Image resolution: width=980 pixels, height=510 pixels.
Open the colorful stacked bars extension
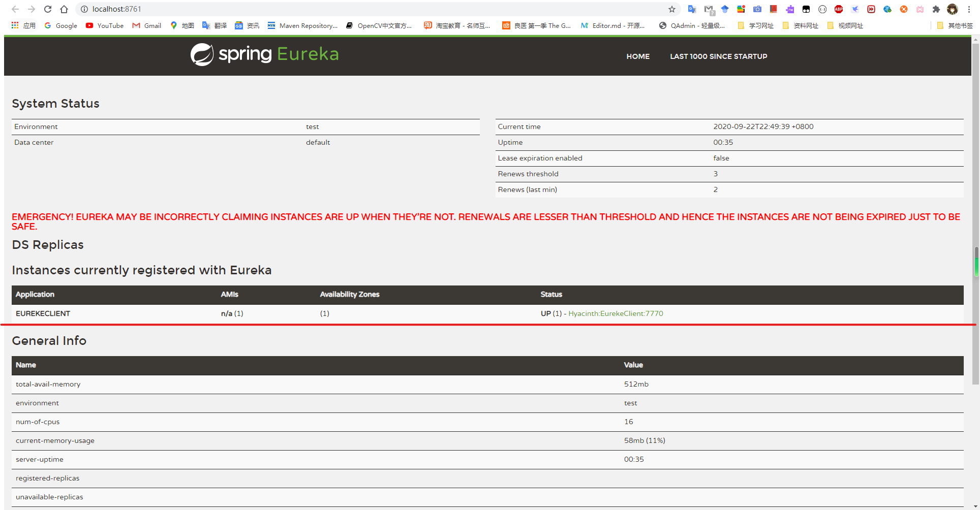pos(741,9)
